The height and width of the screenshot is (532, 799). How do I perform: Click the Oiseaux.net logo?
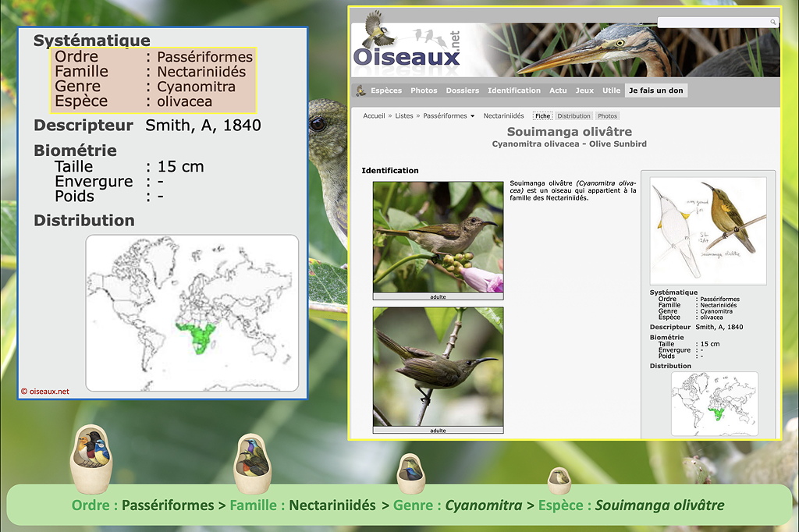[x=407, y=48]
